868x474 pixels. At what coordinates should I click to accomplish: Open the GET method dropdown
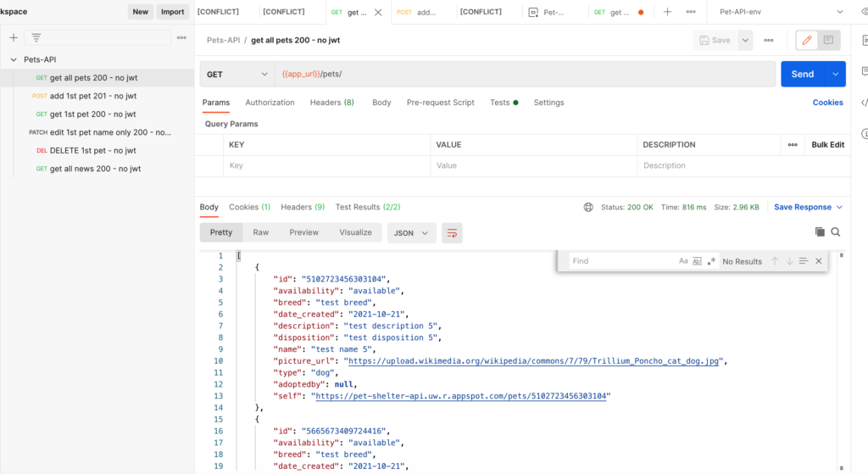[x=237, y=75]
